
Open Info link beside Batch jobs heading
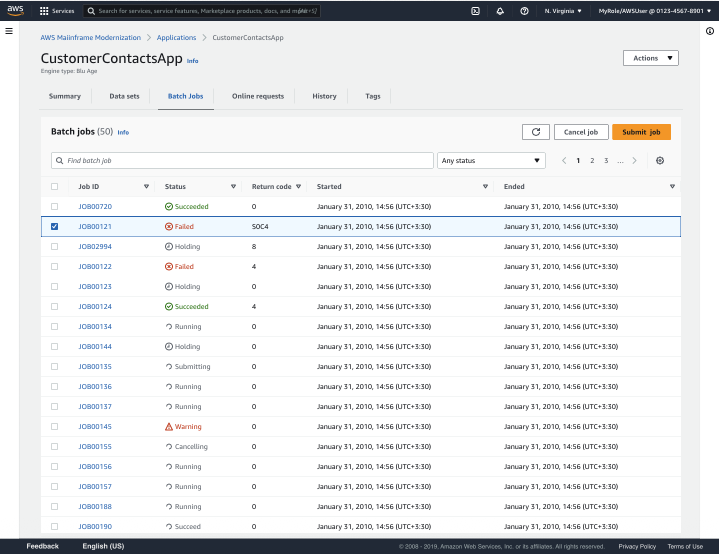coord(123,132)
